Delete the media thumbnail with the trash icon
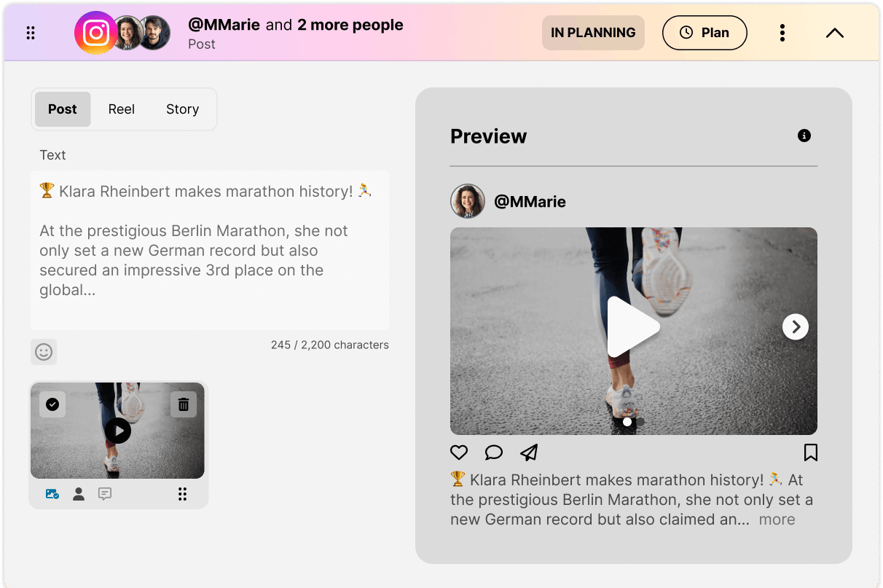Screen dimensions: 883x588 pos(184,404)
